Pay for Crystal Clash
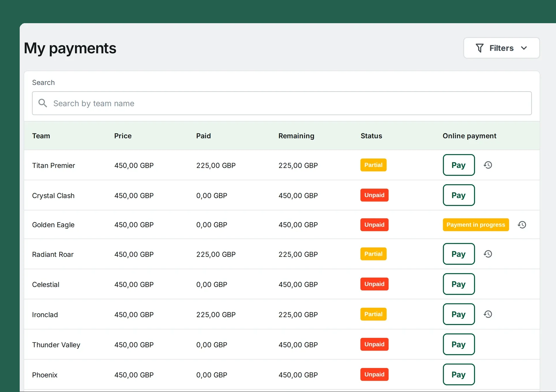The image size is (556, 392). tap(459, 195)
